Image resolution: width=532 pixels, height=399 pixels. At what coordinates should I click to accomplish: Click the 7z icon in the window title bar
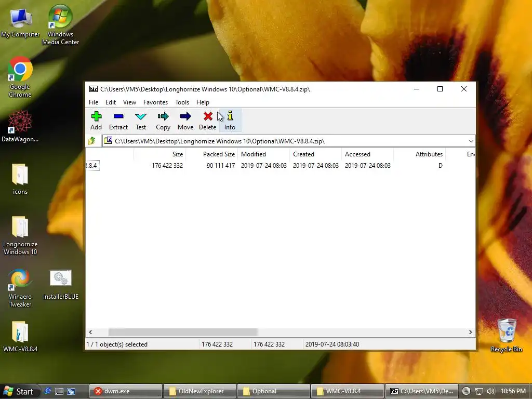pyautogui.click(x=94, y=89)
